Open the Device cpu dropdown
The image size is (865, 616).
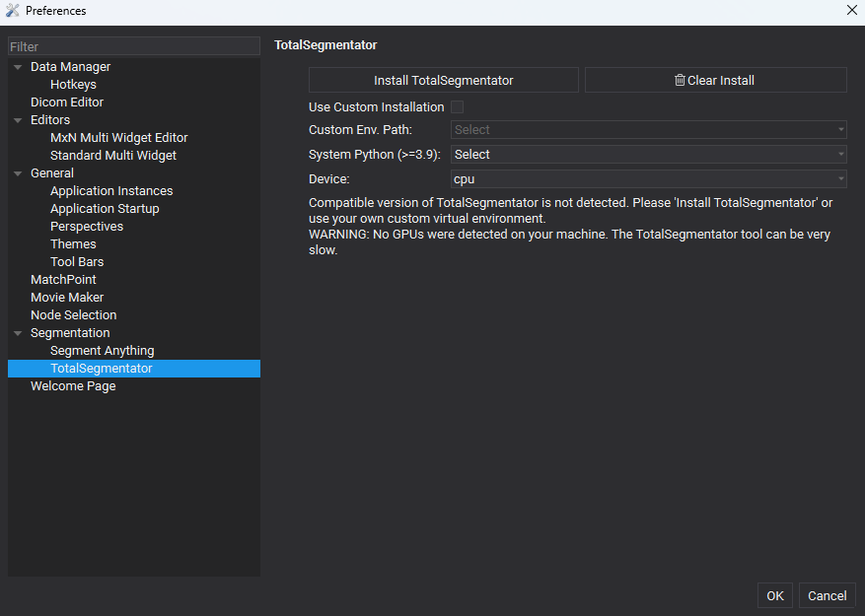[x=649, y=179]
